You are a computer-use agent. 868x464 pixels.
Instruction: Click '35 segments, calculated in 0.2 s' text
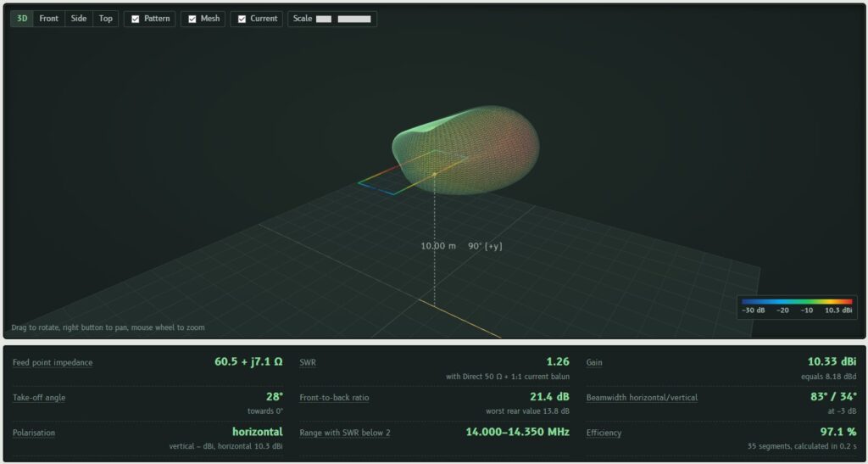[x=802, y=446]
